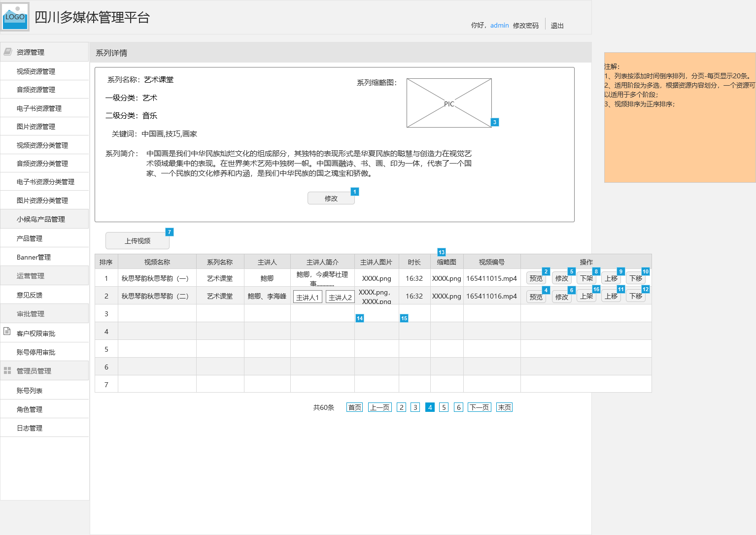Click 修改 for row 1 video
Image resolution: width=756 pixels, height=535 pixels.
[562, 278]
